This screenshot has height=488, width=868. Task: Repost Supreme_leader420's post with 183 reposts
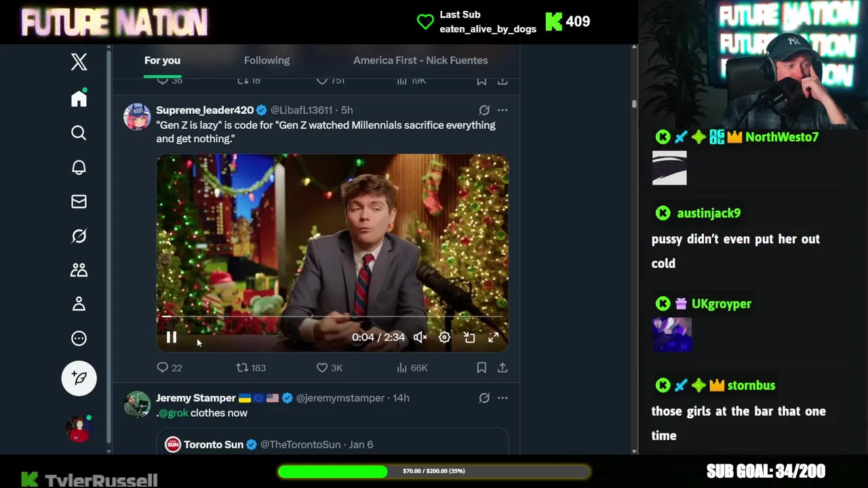click(251, 367)
